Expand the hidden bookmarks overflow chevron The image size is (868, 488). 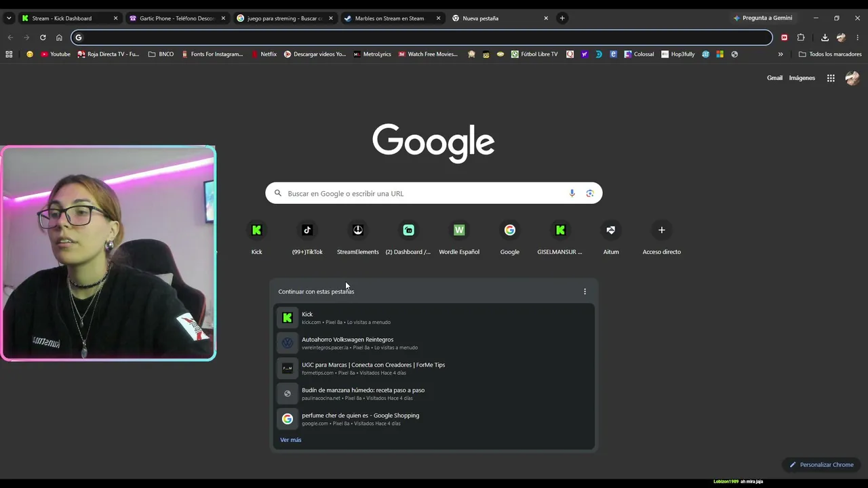pyautogui.click(x=781, y=54)
